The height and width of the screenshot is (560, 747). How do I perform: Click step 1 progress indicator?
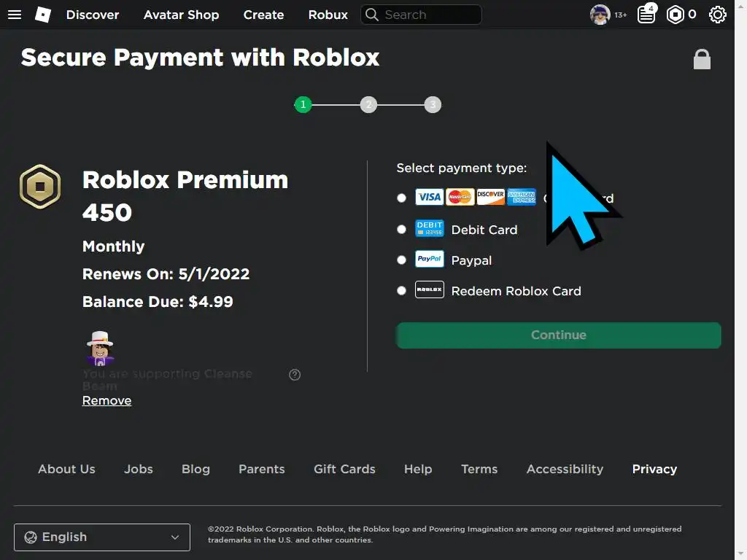303,104
